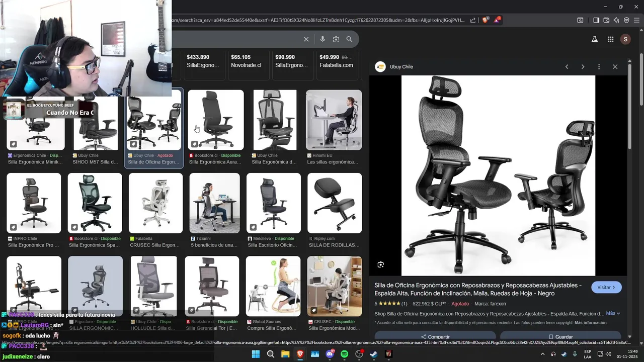Screen dimensions: 644x362
Task: Click the Guardar save button
Action: 560,336
